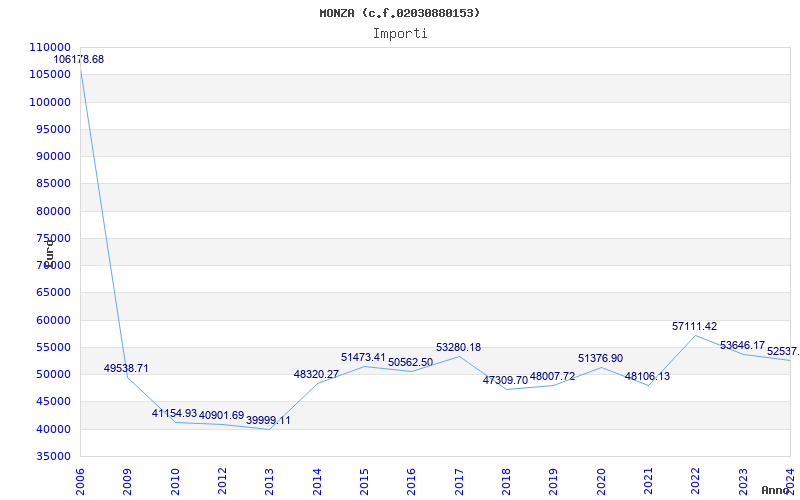The height and width of the screenshot is (500, 800).
Task: Click the x-axis year 2020
Action: (x=601, y=482)
